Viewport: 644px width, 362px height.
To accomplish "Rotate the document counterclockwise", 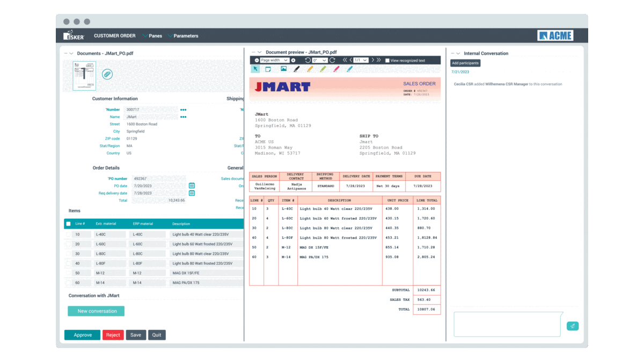I will point(308,61).
